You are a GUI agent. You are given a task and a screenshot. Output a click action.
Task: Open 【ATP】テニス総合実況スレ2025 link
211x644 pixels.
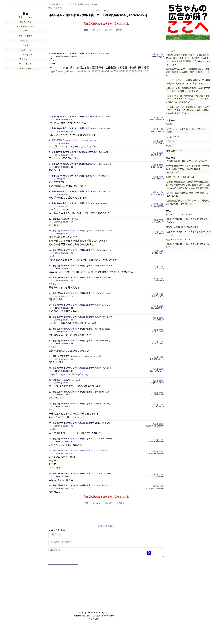click(186, 130)
